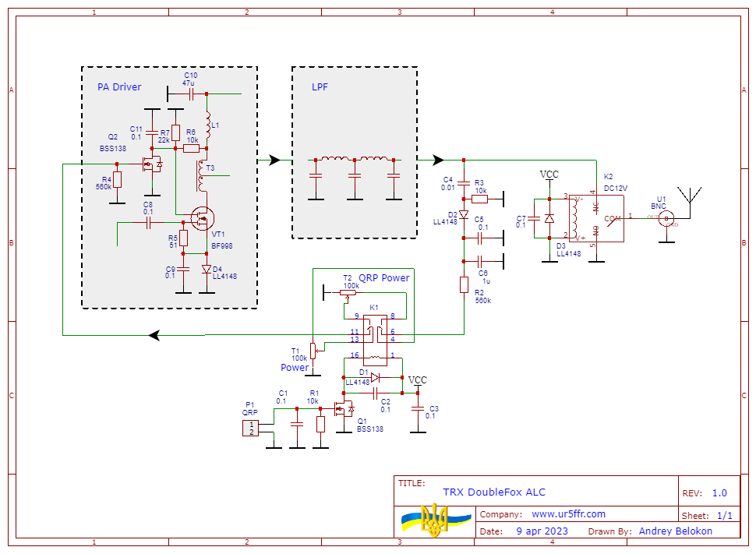Viewport: 756px width, 554px height.
Task: Click the VT1 BF998 transistor symbol
Action: [204, 218]
